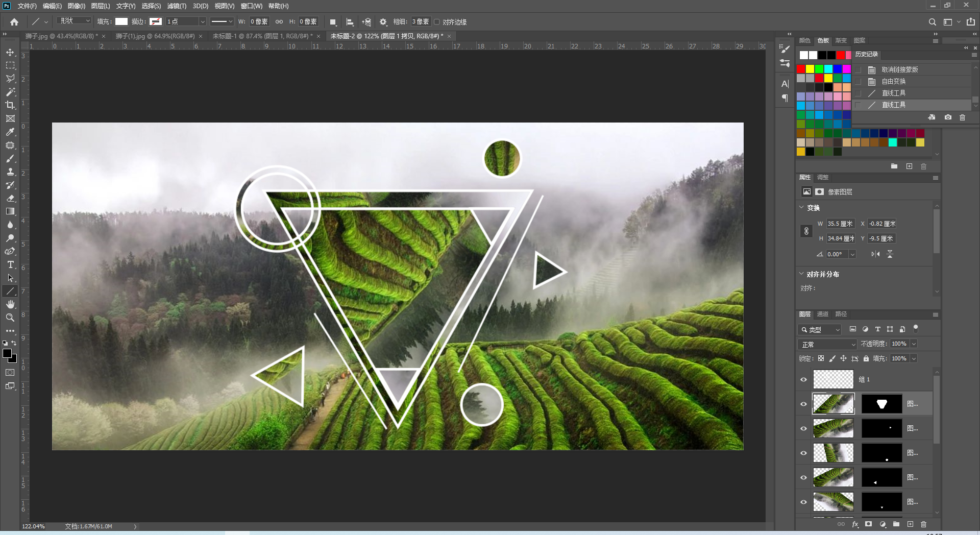
Task: Select the Pen tool
Action: [10, 251]
